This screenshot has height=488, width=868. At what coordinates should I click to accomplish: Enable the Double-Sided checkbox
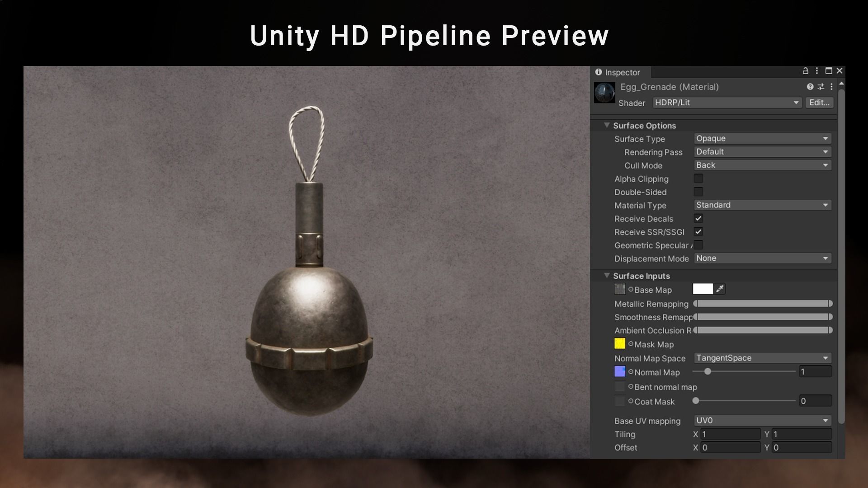(x=698, y=192)
